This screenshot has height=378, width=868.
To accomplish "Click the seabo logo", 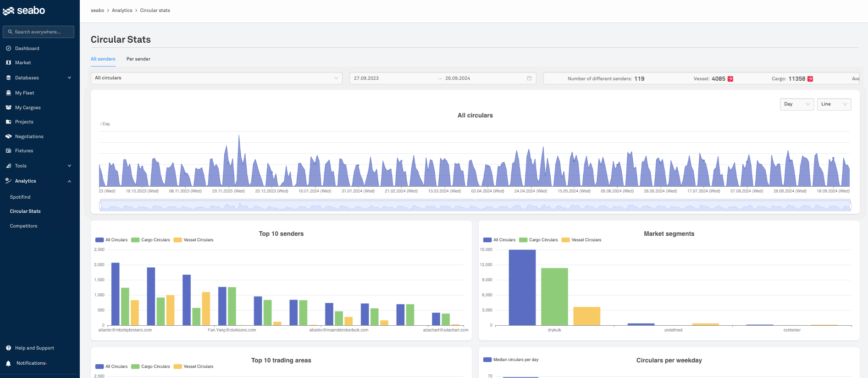I will 24,11.
